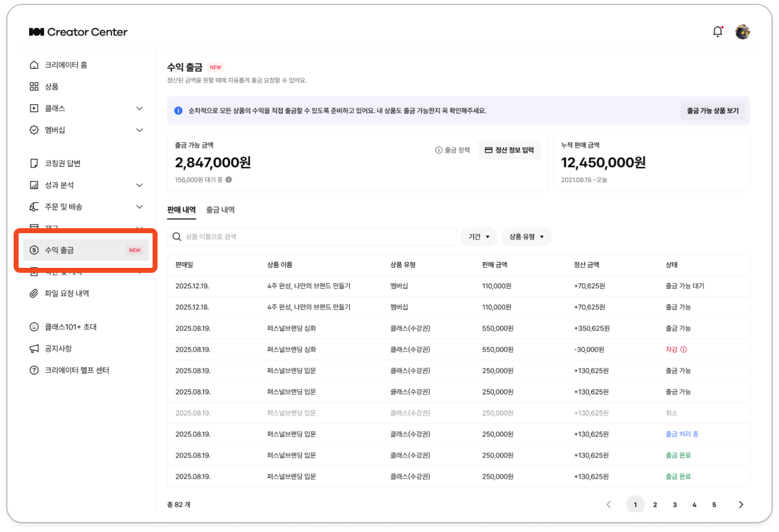Viewport: 779px width, 532px height.
Task: Expand the 클래스 chevron
Action: [140, 109]
